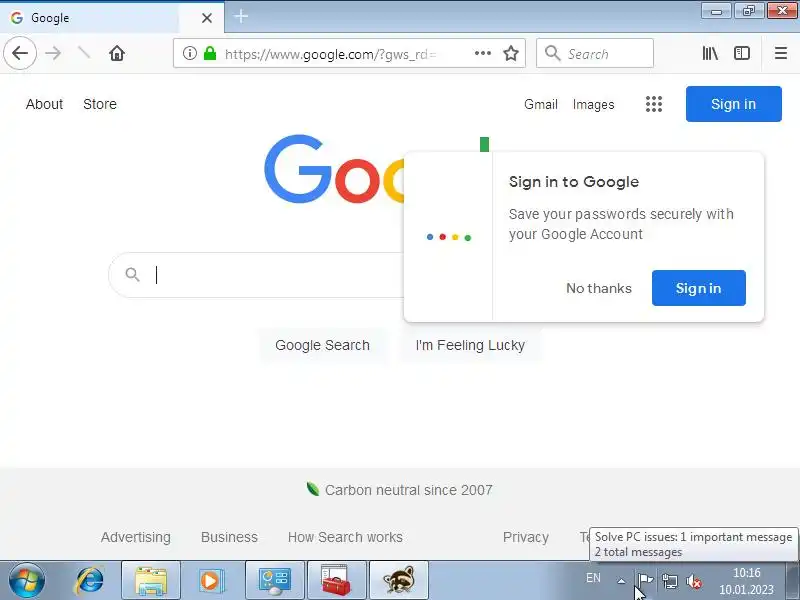The image size is (800, 600).
Task: Open the Firefox hamburger menu
Action: click(x=781, y=53)
